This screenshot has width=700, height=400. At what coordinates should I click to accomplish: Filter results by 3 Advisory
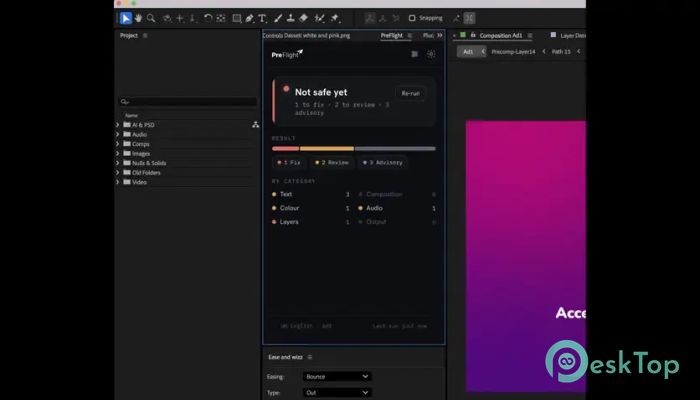point(383,162)
